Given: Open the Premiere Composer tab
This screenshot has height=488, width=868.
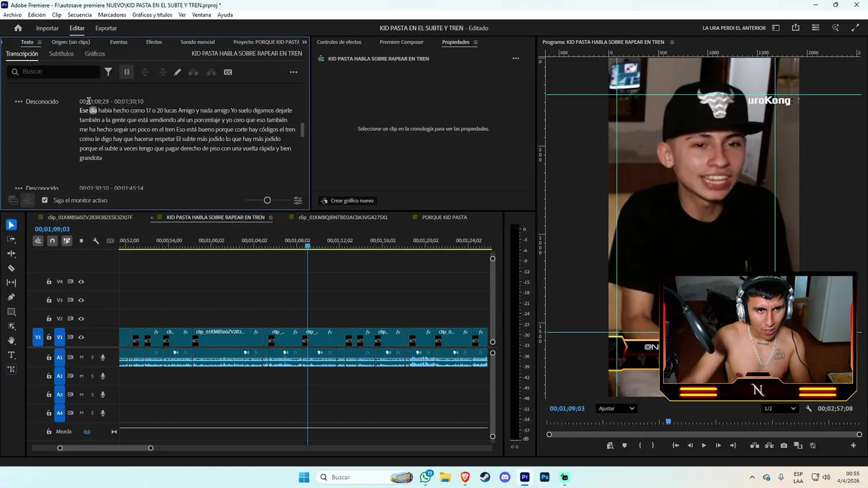Looking at the screenshot, I should click(401, 42).
